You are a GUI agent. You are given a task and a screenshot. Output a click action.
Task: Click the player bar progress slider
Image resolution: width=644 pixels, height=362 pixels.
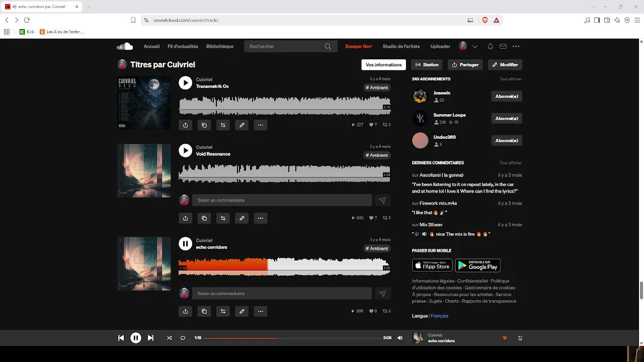coord(292,338)
